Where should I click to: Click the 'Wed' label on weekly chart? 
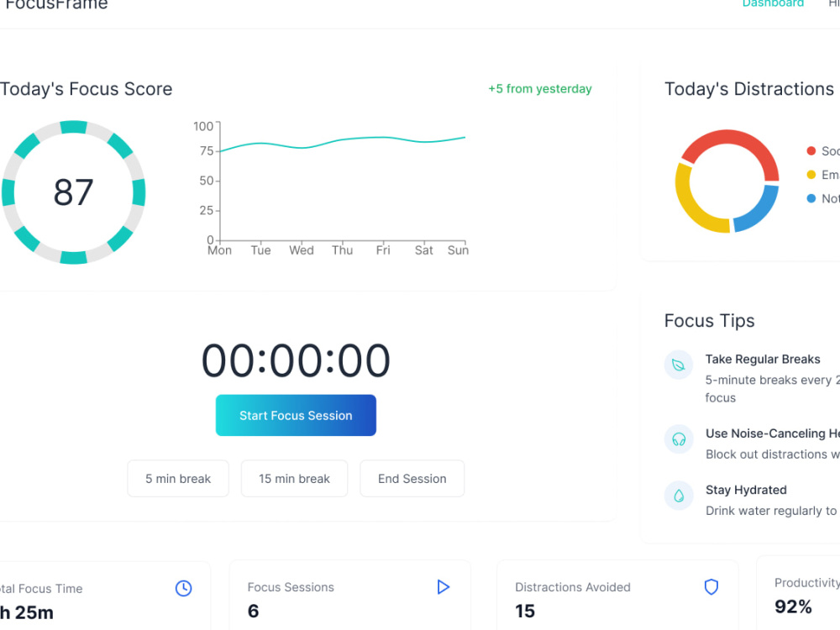pyautogui.click(x=302, y=250)
